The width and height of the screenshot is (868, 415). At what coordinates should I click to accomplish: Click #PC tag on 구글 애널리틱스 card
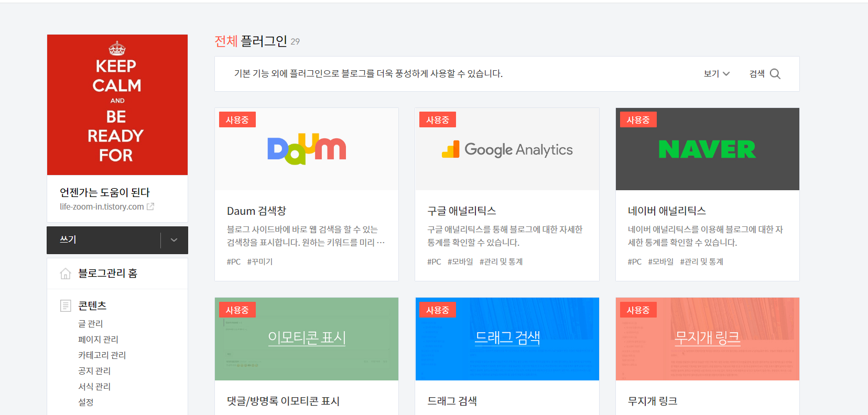tap(434, 261)
